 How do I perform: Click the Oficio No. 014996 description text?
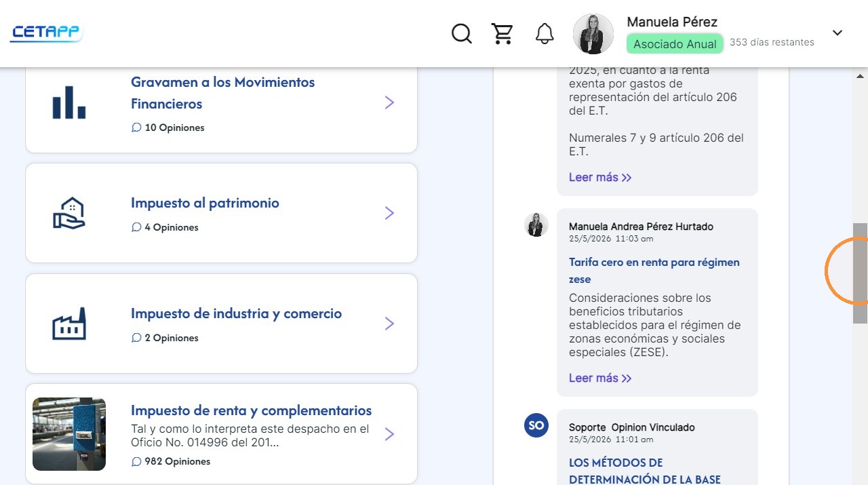(250, 435)
